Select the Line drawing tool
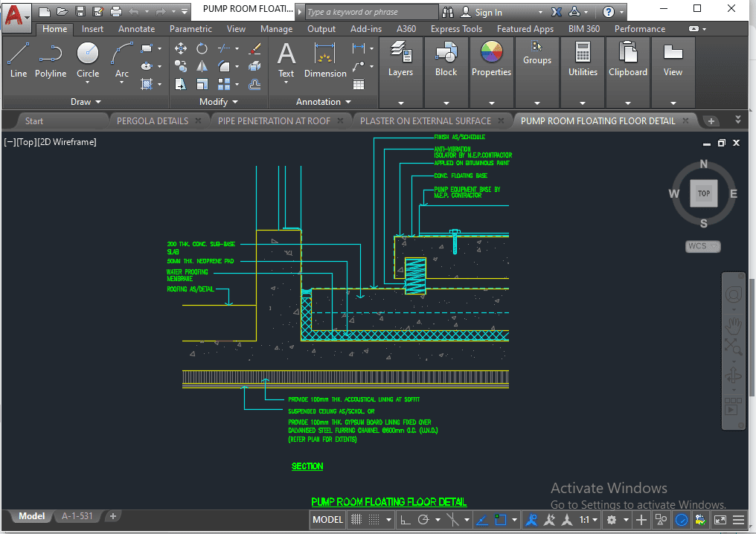 19,59
